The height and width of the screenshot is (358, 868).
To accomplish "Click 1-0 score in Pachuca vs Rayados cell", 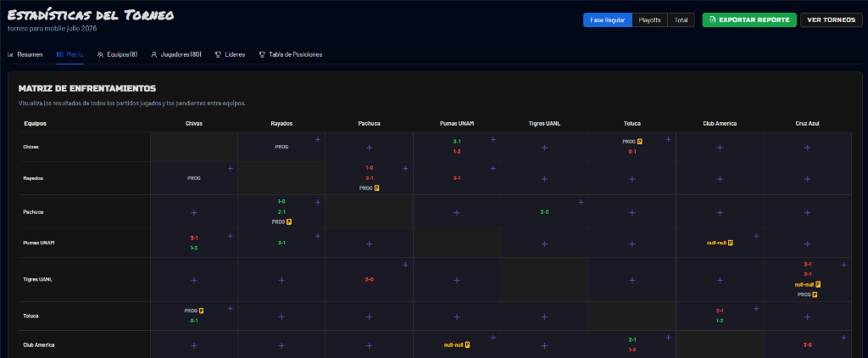I will (281, 202).
